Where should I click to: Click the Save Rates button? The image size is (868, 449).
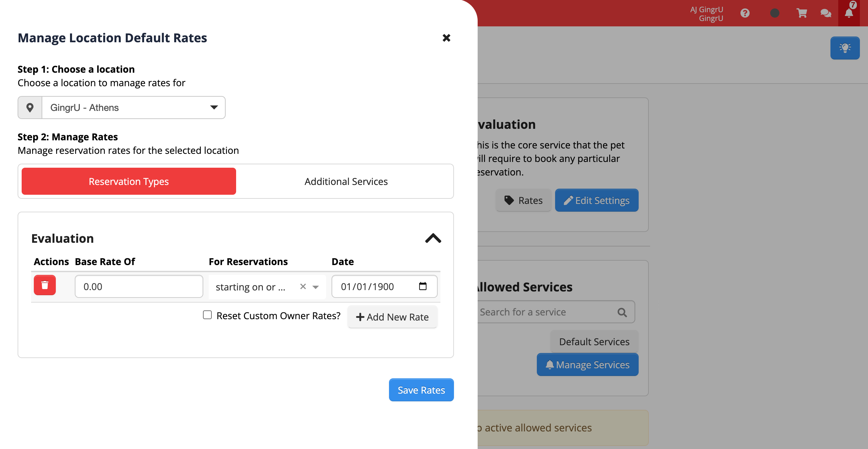tap(421, 390)
